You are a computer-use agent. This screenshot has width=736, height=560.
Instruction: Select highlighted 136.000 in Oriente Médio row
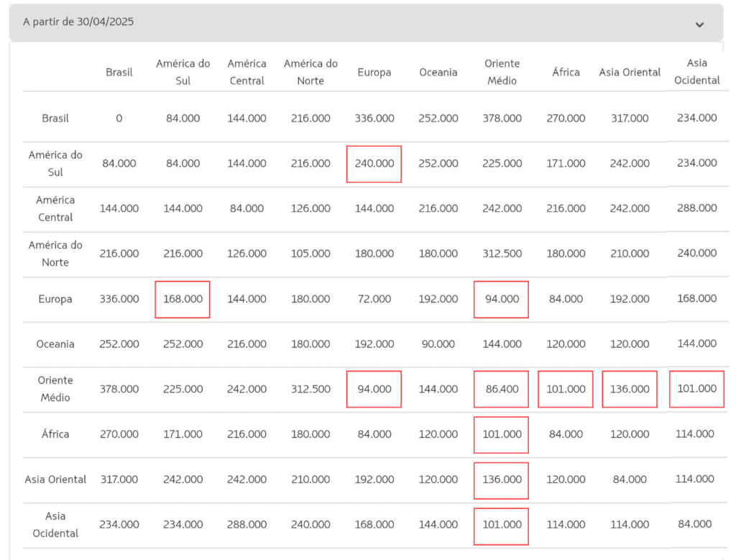(x=630, y=389)
